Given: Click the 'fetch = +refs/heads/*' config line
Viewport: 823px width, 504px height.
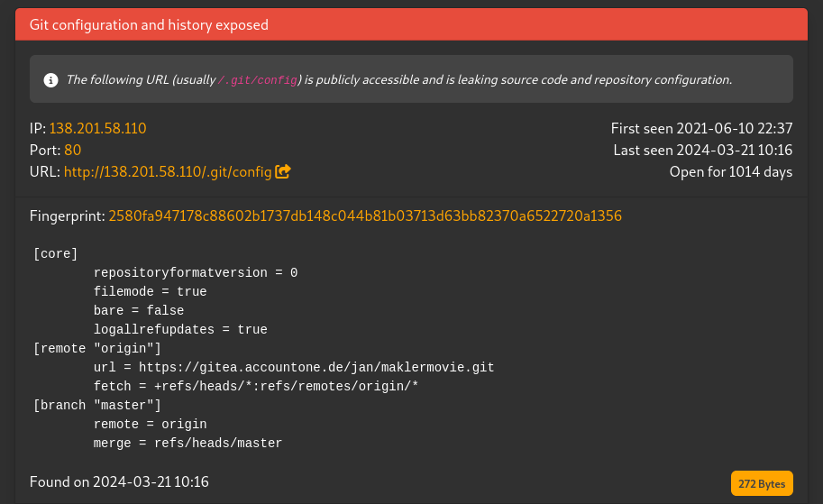Looking at the screenshot, I should pyautogui.click(x=256, y=387).
